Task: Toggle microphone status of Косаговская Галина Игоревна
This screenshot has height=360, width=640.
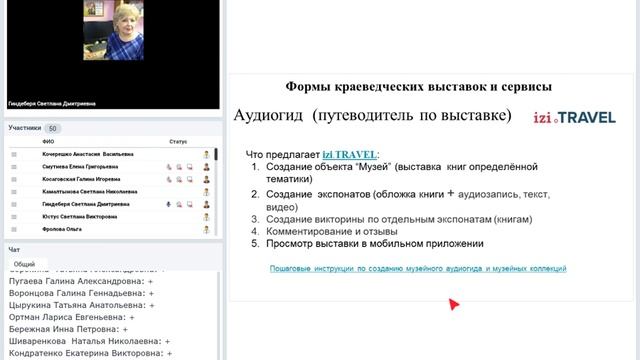Action: [x=169, y=180]
